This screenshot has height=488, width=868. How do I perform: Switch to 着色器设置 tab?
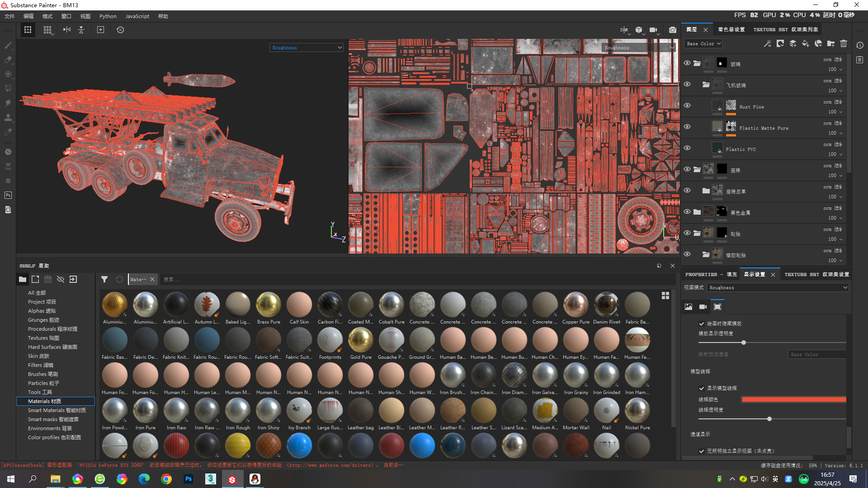tap(731, 29)
